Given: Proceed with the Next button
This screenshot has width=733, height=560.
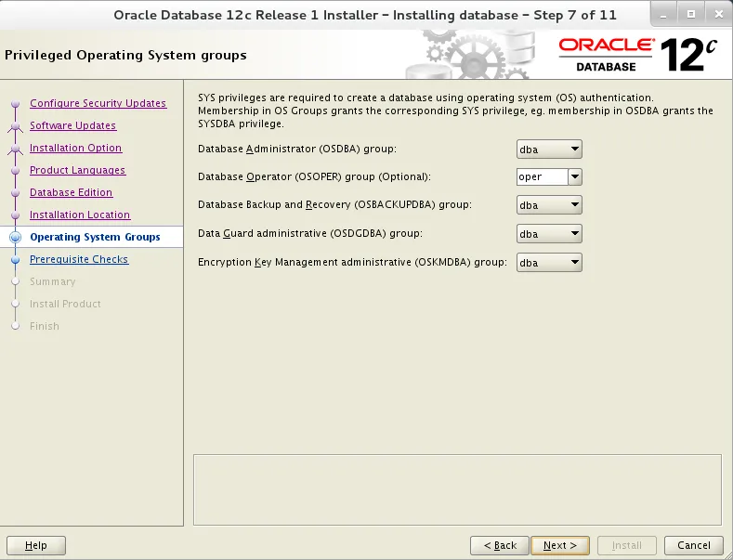Looking at the screenshot, I should (560, 545).
